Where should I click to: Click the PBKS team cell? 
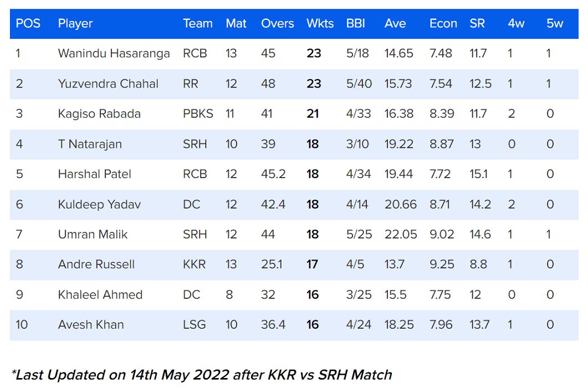198,114
